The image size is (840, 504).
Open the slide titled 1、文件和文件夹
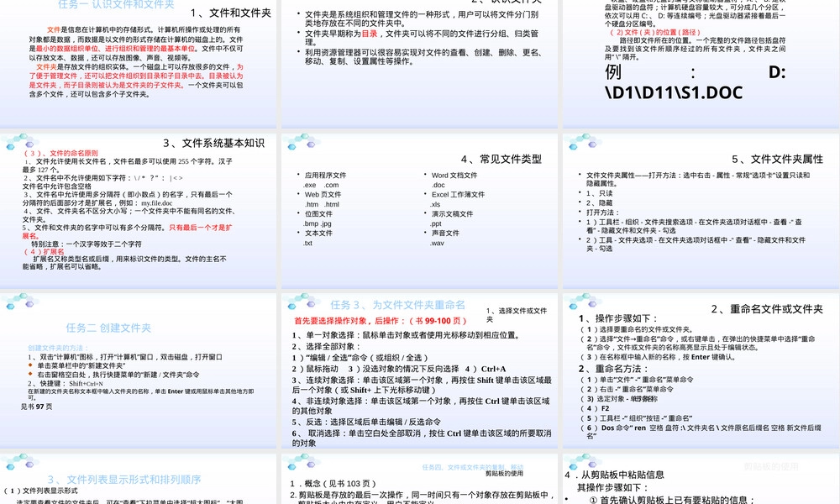(138, 63)
